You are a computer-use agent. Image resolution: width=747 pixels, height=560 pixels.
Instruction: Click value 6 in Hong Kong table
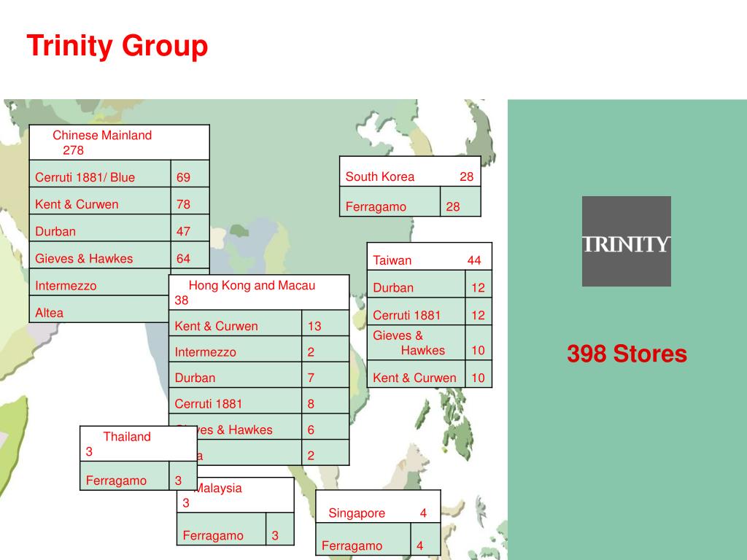325,426
